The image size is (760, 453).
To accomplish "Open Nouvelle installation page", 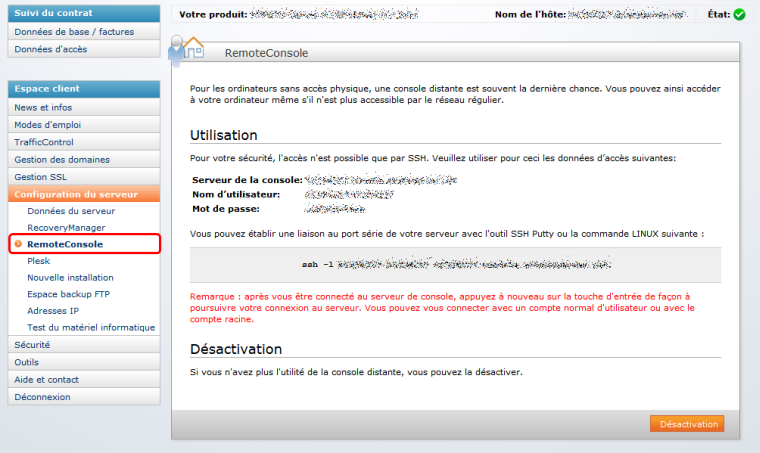I will coord(70,277).
